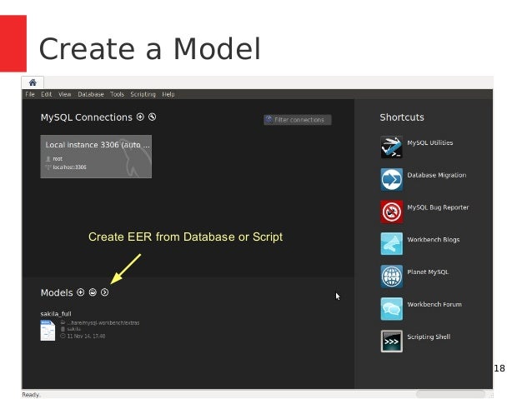Click the Workbench Blogs icon
Image resolution: width=532 pixels, height=399 pixels.
(x=392, y=244)
